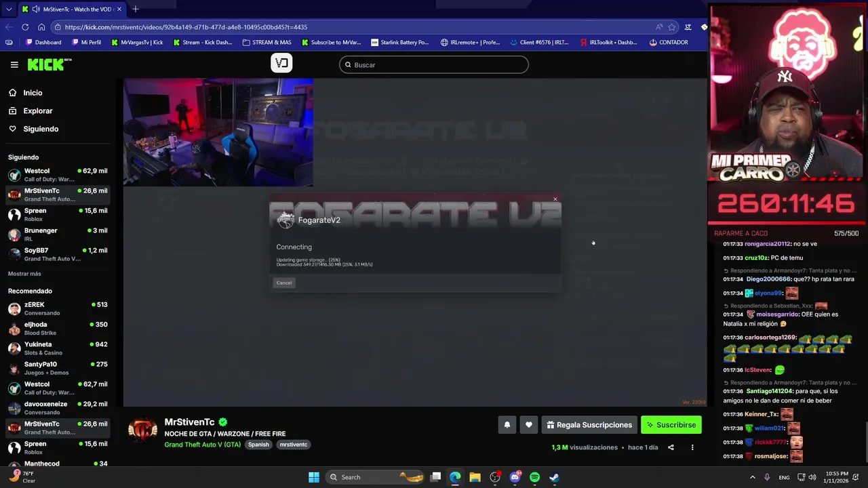Reload the page
Screen dimensions: 868x488
click(x=25, y=27)
